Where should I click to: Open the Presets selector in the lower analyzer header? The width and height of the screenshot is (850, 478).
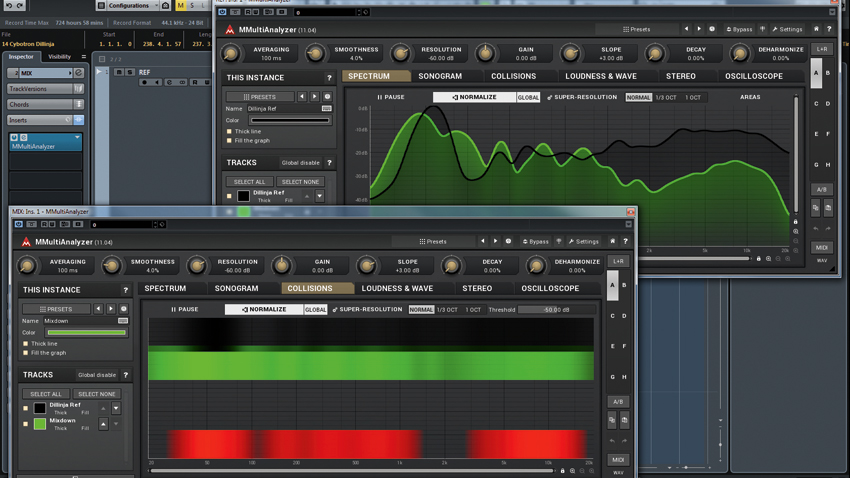(x=433, y=242)
